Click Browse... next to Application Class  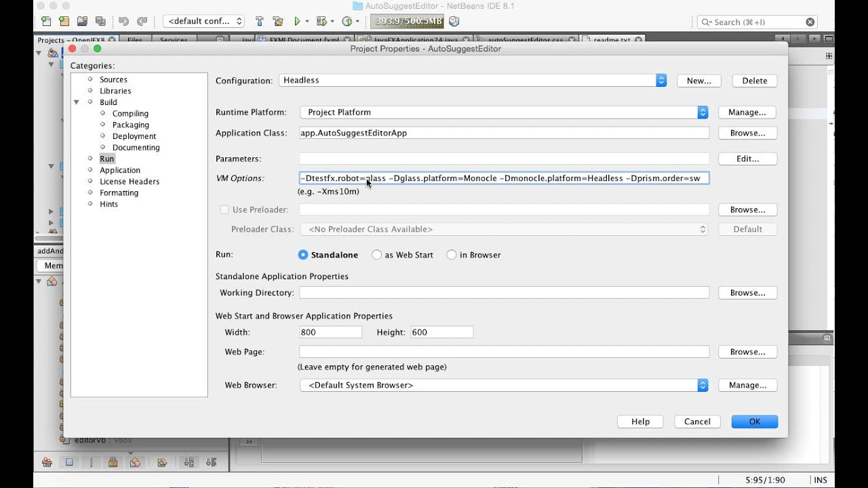click(748, 134)
